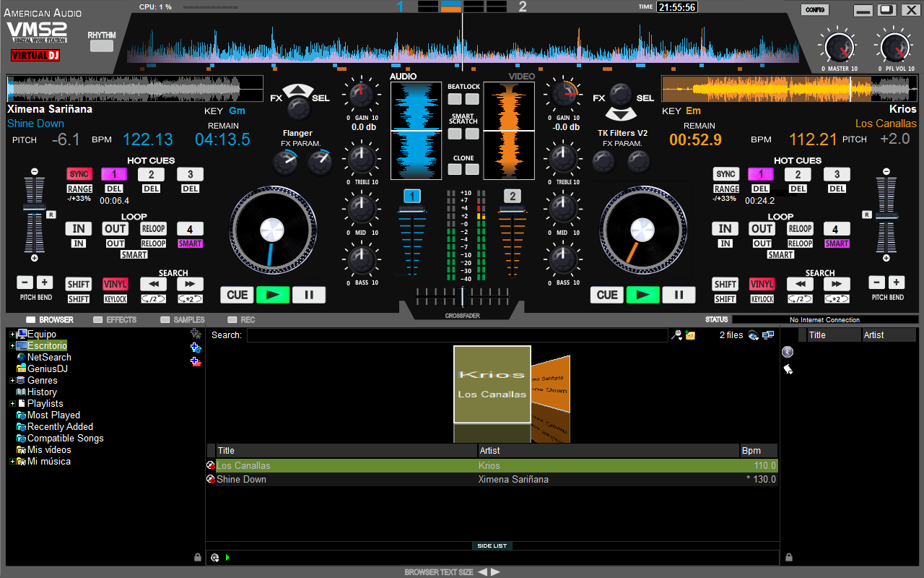
Task: Toggle the RHYTHM button
Action: pos(102,46)
